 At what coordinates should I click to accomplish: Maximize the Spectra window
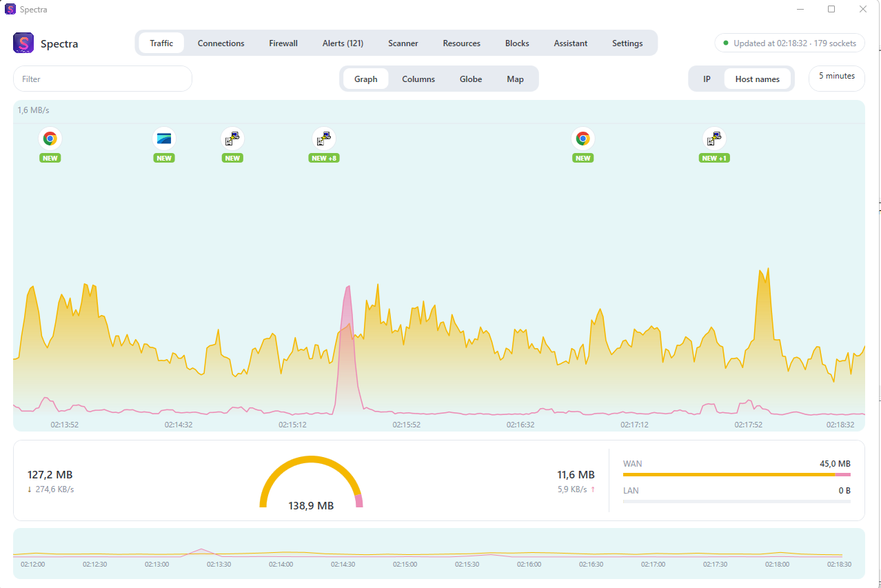click(x=831, y=9)
